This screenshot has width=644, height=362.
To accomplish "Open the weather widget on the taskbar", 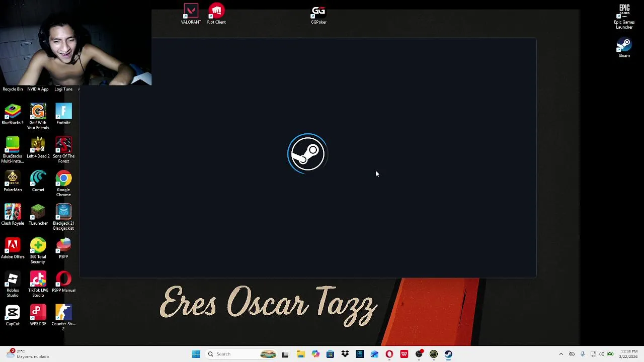I will 29,354.
